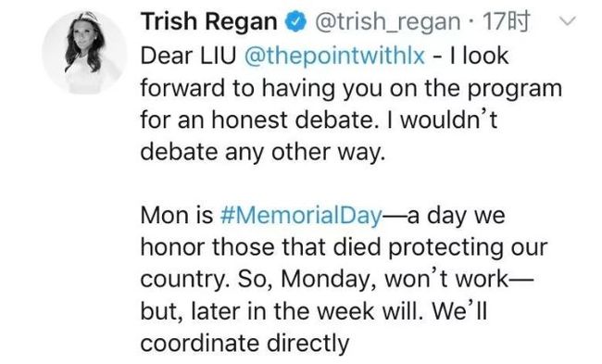Click the blue verified badge icon
602x364 pixels.
(x=295, y=22)
